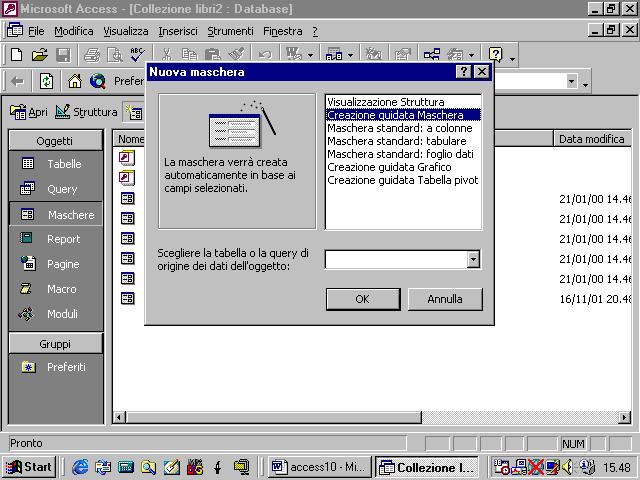The width and height of the screenshot is (640, 480).
Task: Click the Relationships toolbar icon
Action: pyautogui.click(x=431, y=54)
